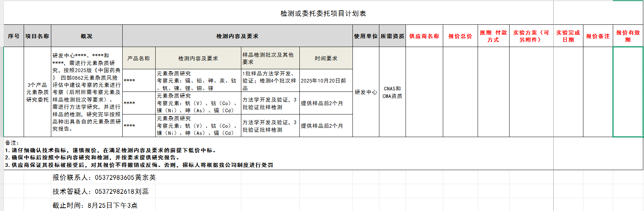Click the 序号 column header cell
Image resolution: width=644 pixels, height=211 pixels.
pyautogui.click(x=14, y=36)
